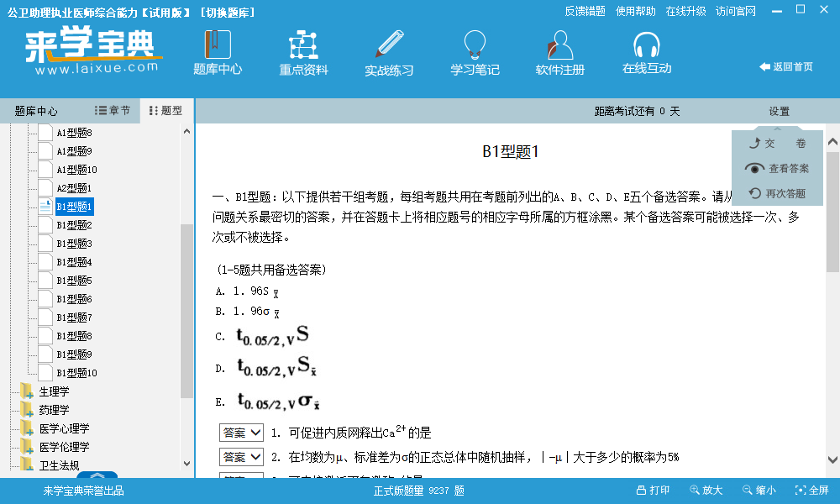Click 交卷 submit arrow icon
The height and width of the screenshot is (504, 840).
click(754, 143)
